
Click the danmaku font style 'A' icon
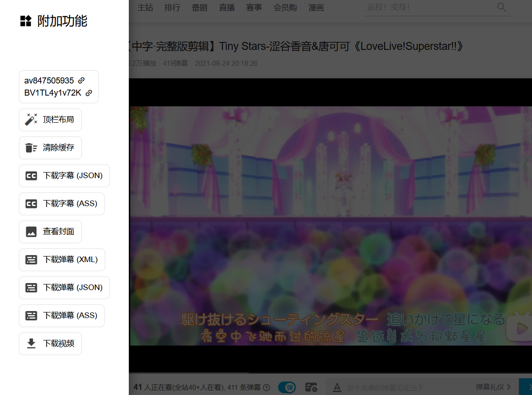click(337, 387)
